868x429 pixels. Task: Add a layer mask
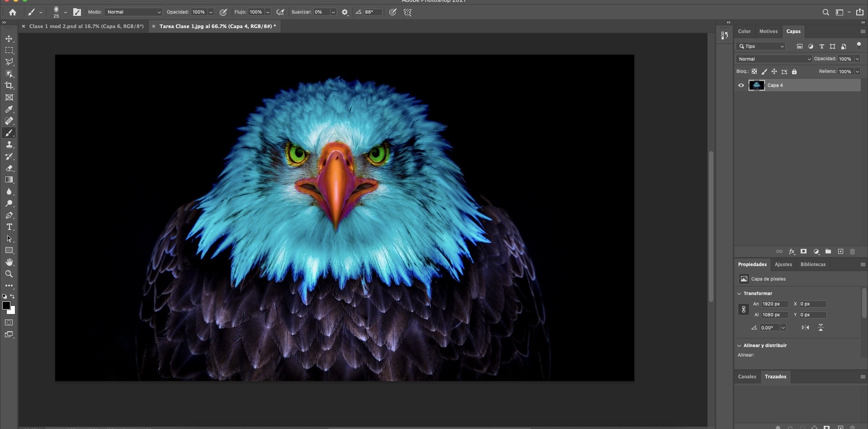(803, 252)
